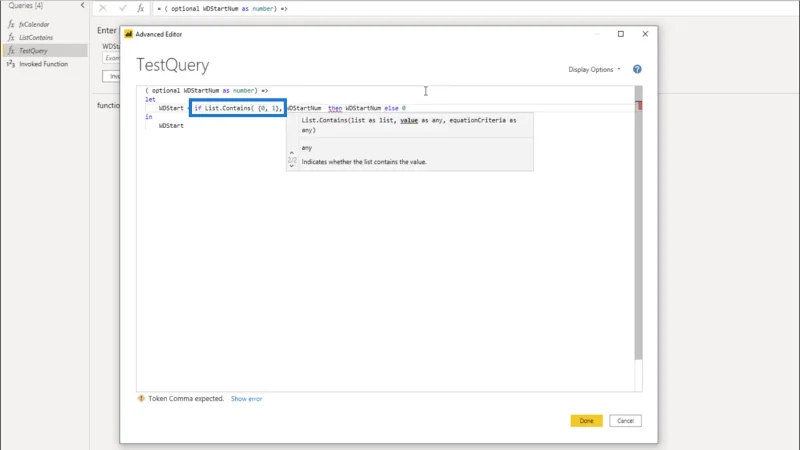
Task: Cancel the Advanced Editor dialog
Action: [625, 421]
